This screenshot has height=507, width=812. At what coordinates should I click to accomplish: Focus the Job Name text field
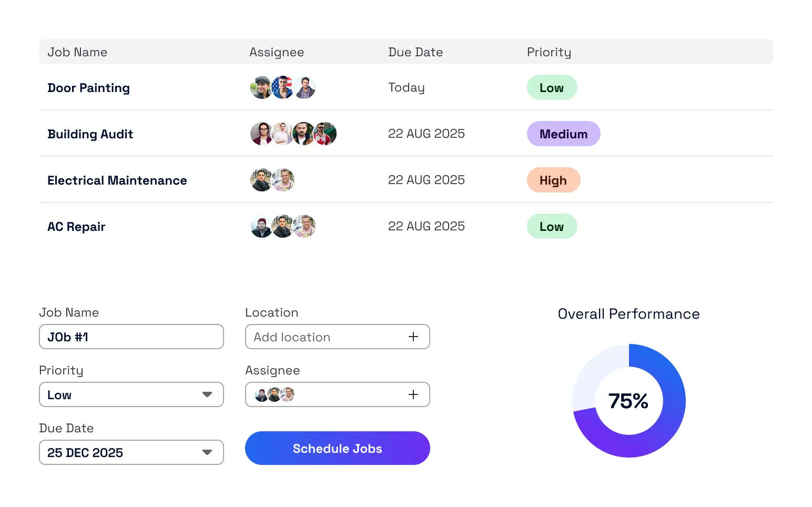[131, 337]
